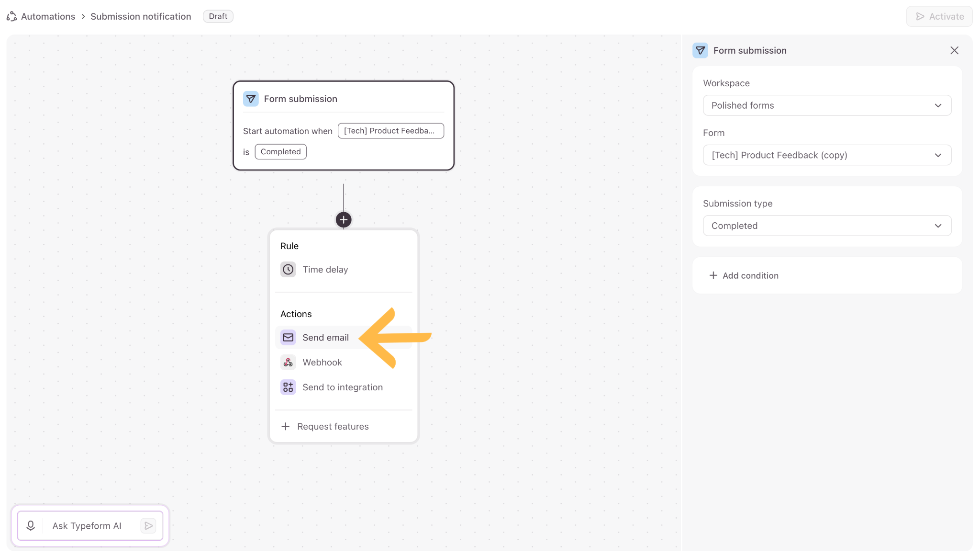Go to Automations breadcrumb link
Screen dimensions: 980x557
coord(48,16)
